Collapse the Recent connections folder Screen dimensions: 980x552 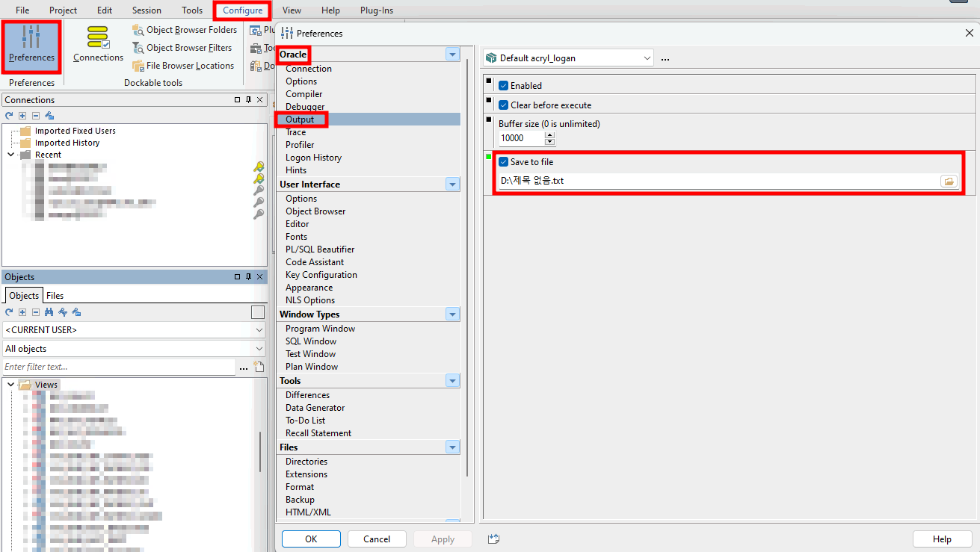click(x=10, y=155)
